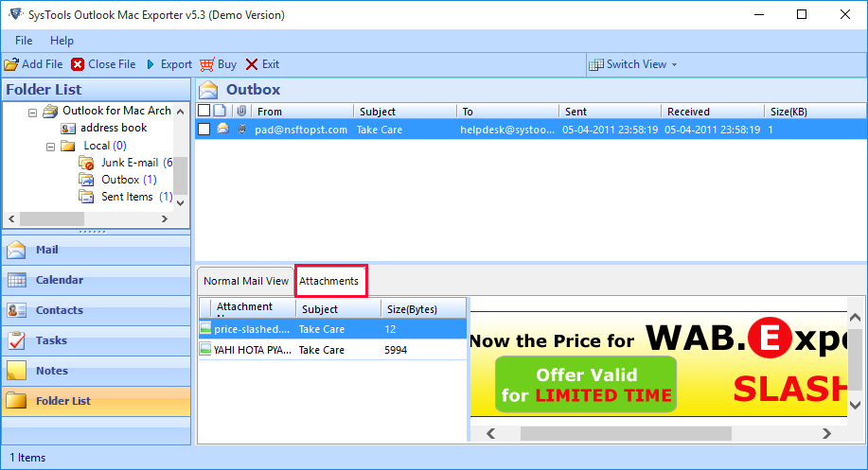Sort emails by Size(KB) column header
This screenshot has width=868, height=470.
[815, 112]
